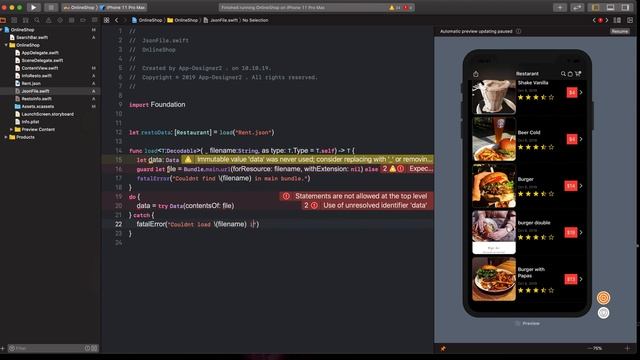Pin the preview with the pin icon
This screenshot has width=640, height=360.
pyautogui.click(x=443, y=348)
